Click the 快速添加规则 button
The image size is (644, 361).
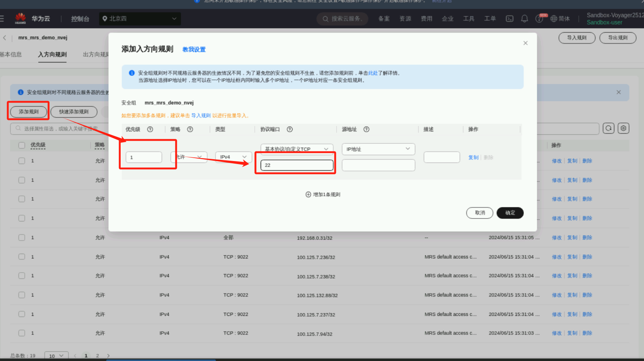[x=74, y=111]
